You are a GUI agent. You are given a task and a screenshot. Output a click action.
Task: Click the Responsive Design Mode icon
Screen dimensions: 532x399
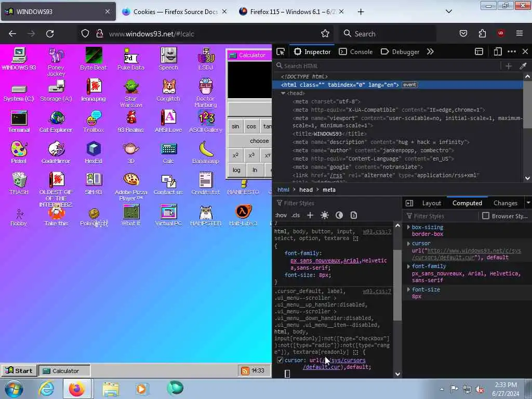tap(497, 51)
